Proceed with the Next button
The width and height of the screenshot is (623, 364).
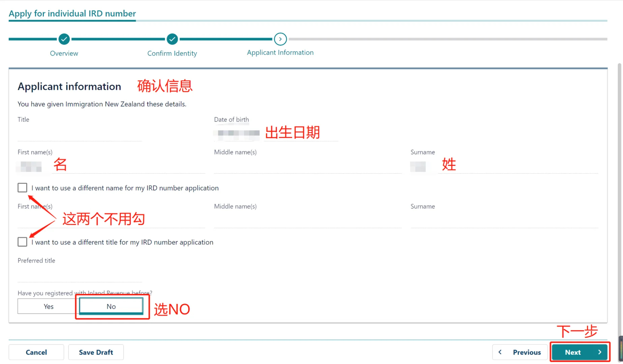579,352
